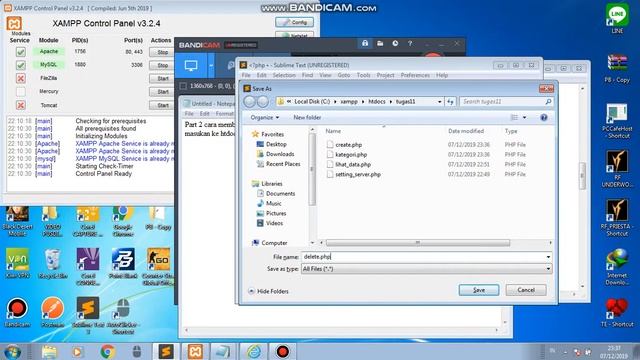Viewport: 640px width, 360px height.
Task: Click the refresh icon beside address bar
Action: click(x=450, y=102)
